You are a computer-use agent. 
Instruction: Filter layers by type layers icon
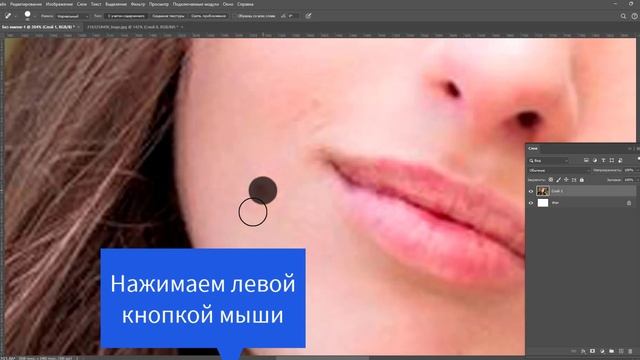tap(603, 160)
